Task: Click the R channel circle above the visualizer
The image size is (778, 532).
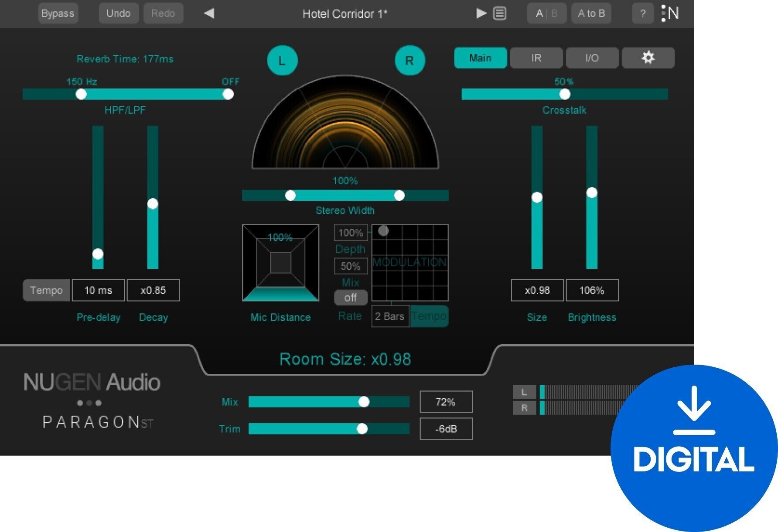Action: pyautogui.click(x=409, y=60)
